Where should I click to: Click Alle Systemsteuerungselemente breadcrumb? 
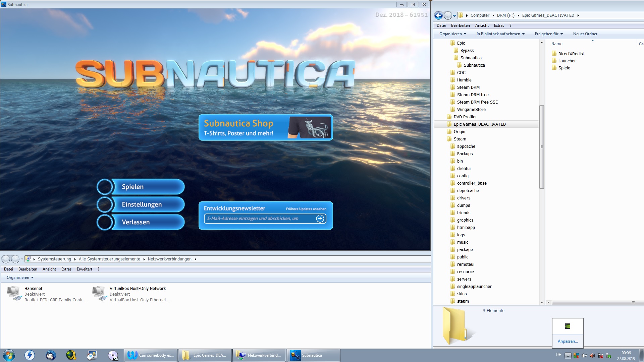click(109, 259)
